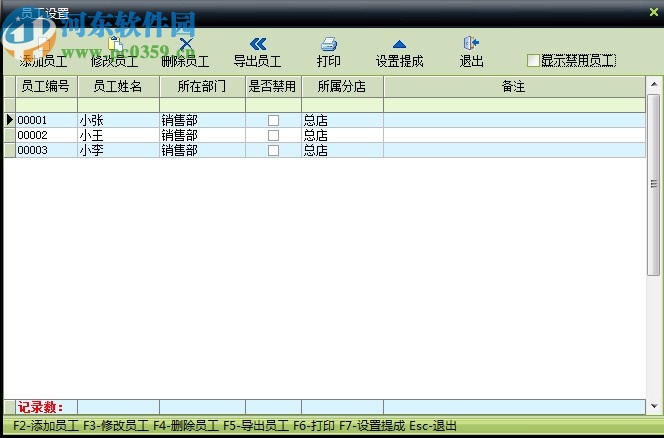
Task: Click F4-删除员工 in the status bar
Action: tap(186, 425)
